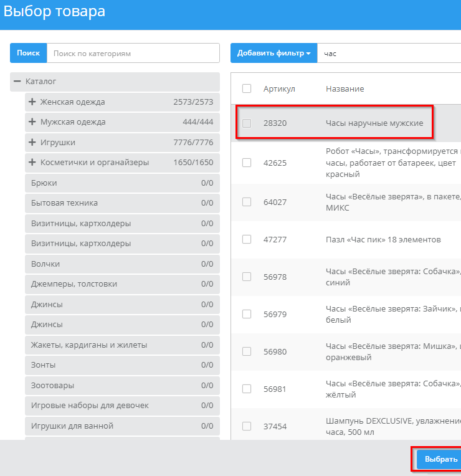461x476 pixels.
Task: Select the Бытовая техника category
Action: (65, 203)
